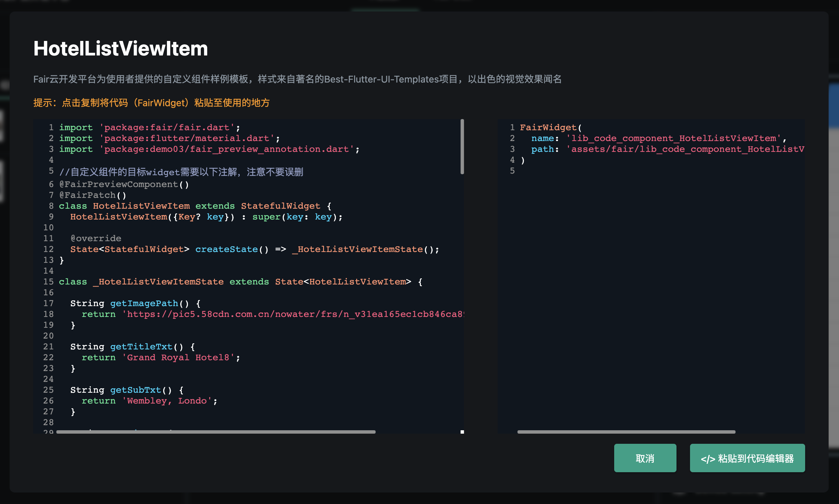Image resolution: width=839 pixels, height=504 pixels.
Task: Click the 取消 cancel button
Action: point(645,458)
